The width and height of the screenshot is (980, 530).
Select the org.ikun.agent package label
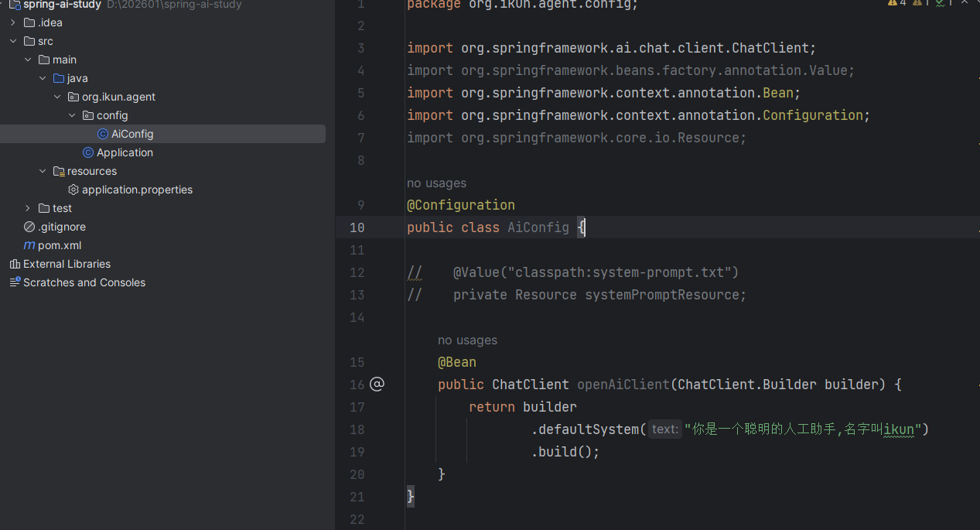pyautogui.click(x=118, y=97)
